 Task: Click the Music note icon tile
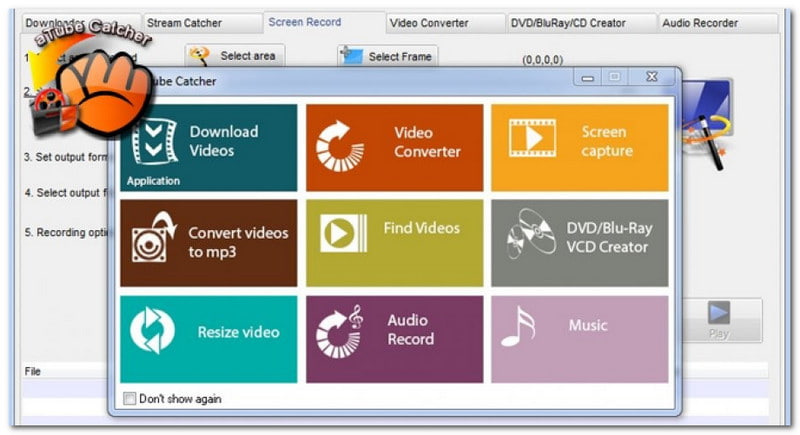[518, 327]
